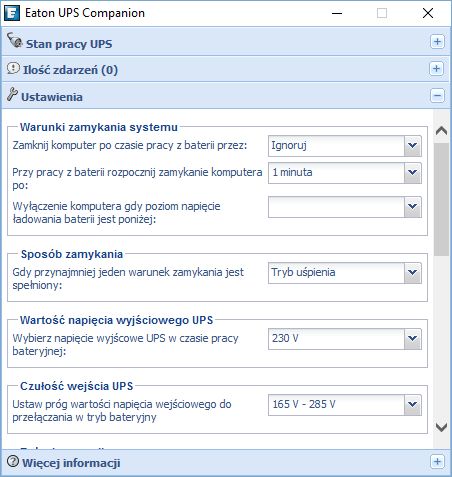Close the Eaton UPS Companion window
This screenshot has width=452, height=477.
pos(428,13)
